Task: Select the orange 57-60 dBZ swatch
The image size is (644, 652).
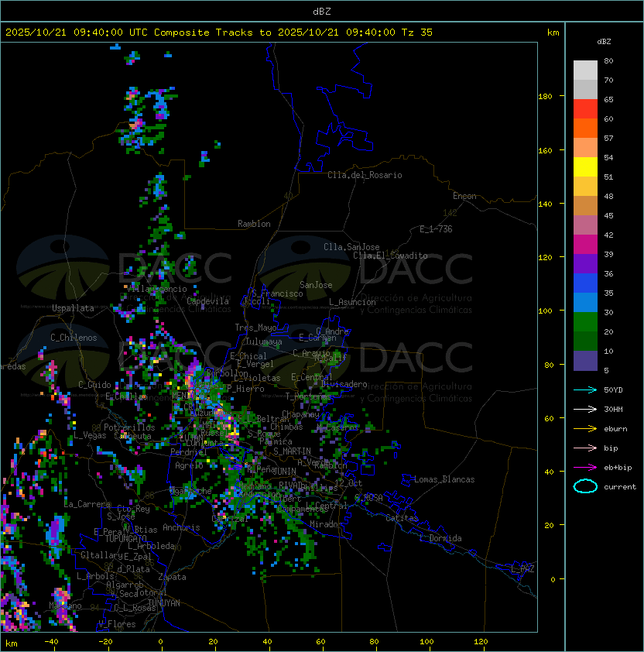Action: click(x=585, y=129)
